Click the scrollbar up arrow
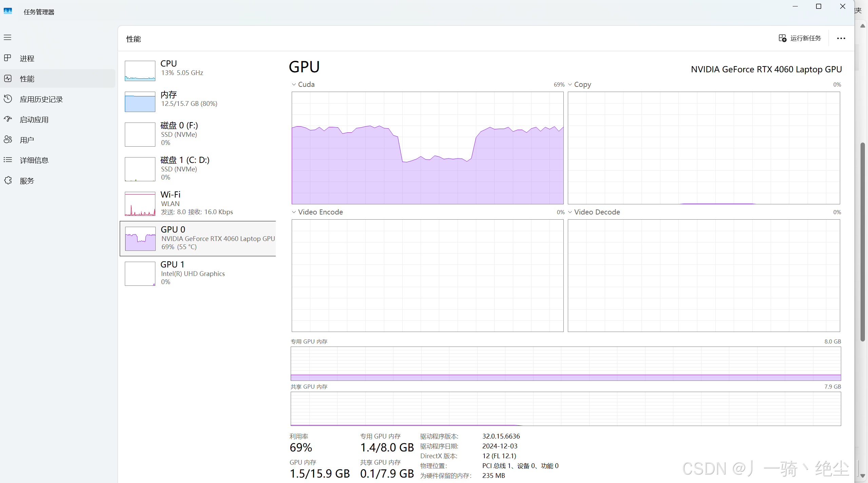This screenshot has height=483, width=868. coord(862,26)
